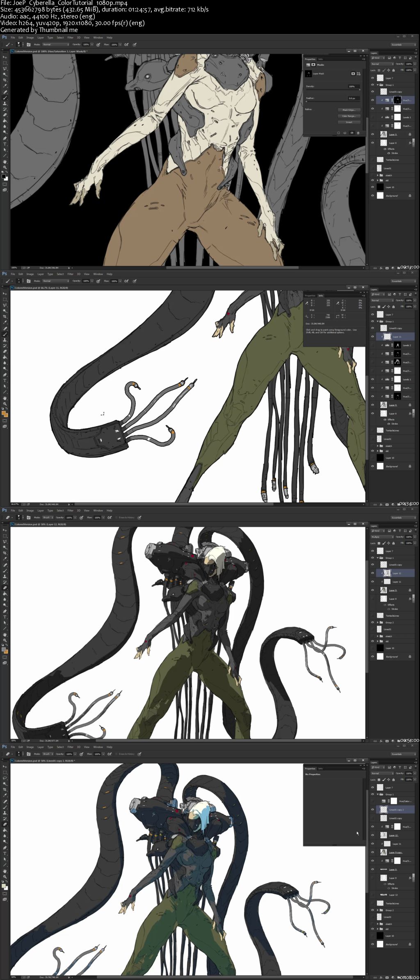Viewport: 420px width, 980px height.
Task: Click the Add layer mask icon at the bottom of the 00:34:00 Layers panel
Action: click(387, 505)
